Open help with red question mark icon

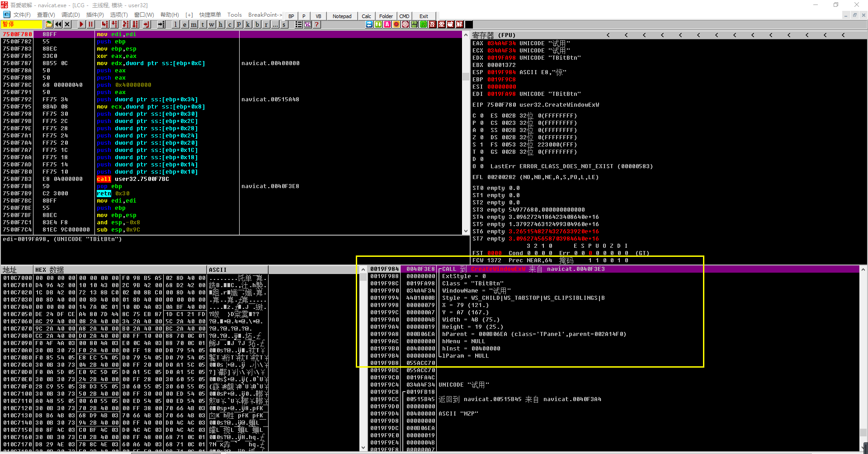click(317, 24)
